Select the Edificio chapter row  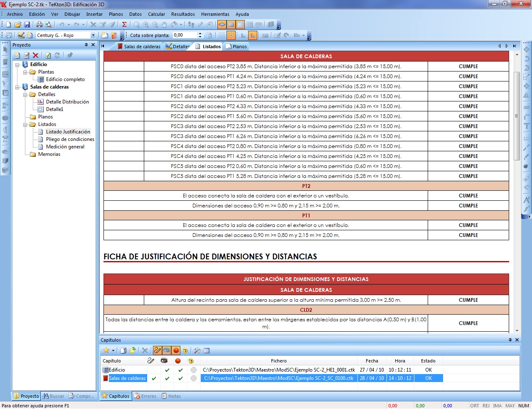point(272,370)
